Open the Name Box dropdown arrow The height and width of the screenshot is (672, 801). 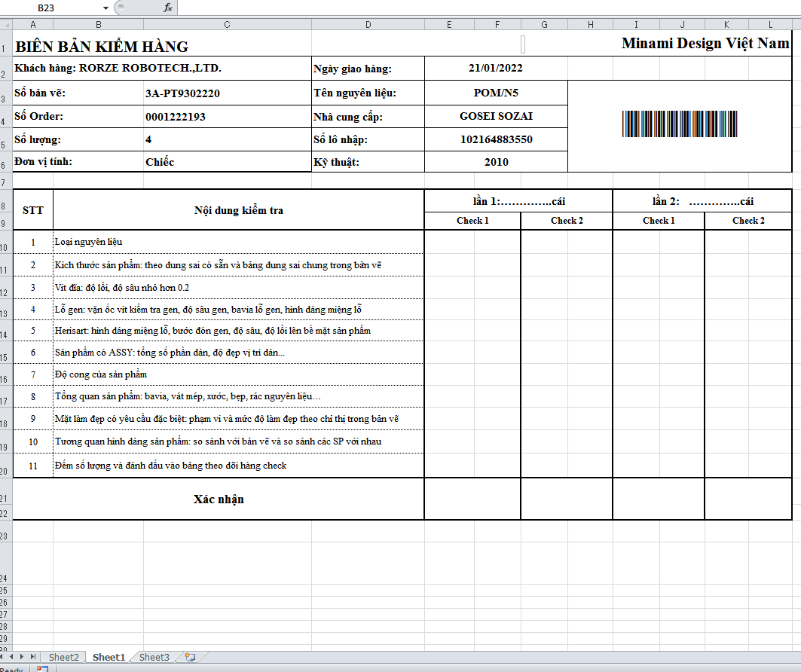pos(105,8)
